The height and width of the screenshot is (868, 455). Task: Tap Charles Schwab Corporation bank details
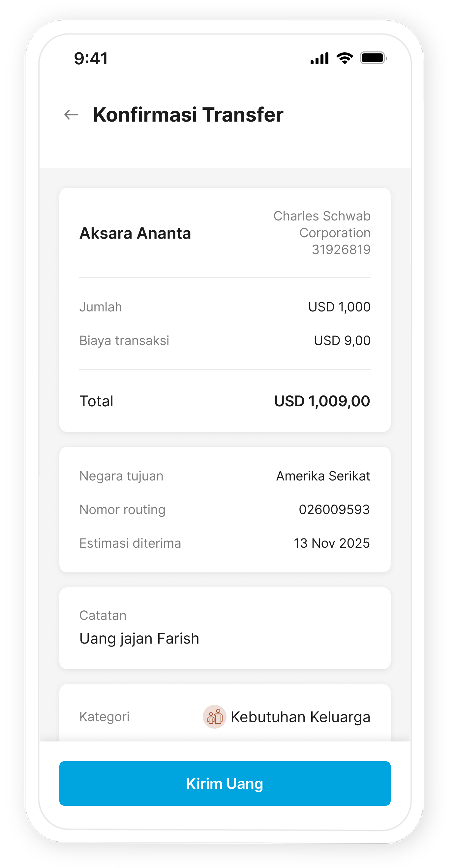tap(322, 224)
